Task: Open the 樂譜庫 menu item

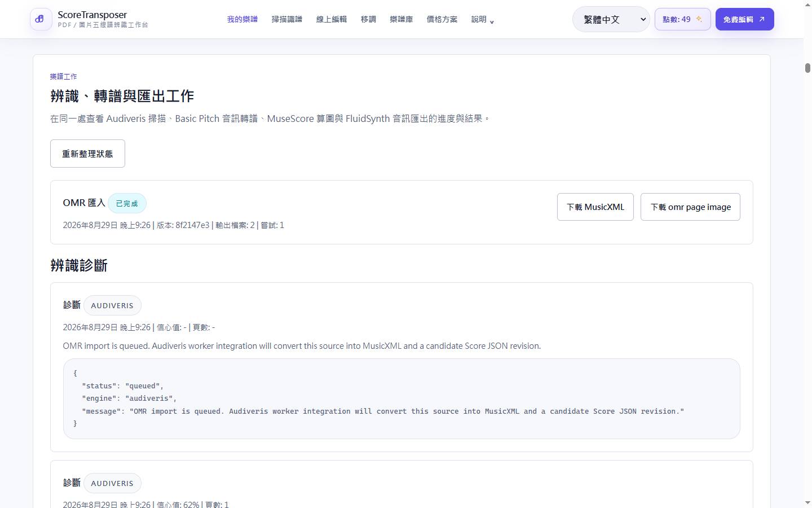Action: (x=401, y=19)
